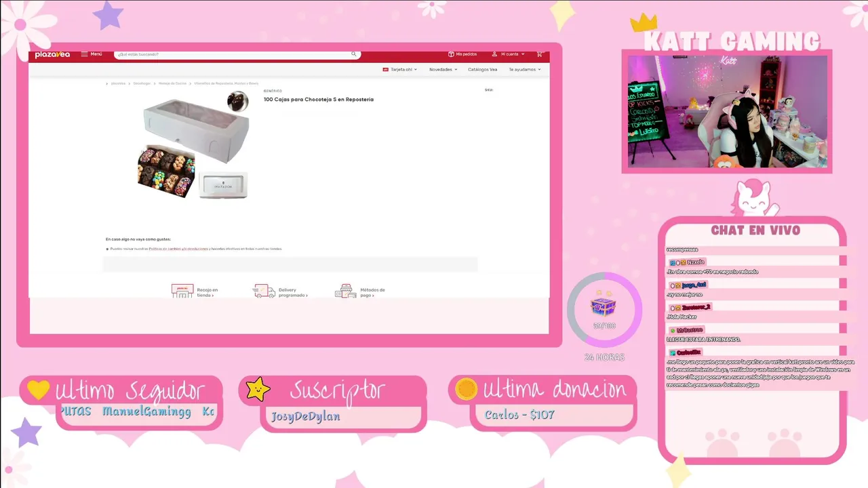Go to Decohogar breadcrumb

(142, 83)
